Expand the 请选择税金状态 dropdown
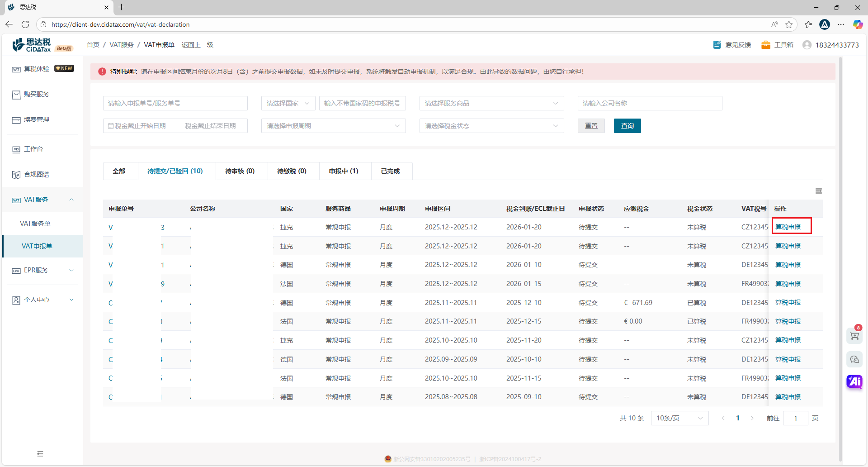The width and height of the screenshot is (868, 467). point(491,126)
